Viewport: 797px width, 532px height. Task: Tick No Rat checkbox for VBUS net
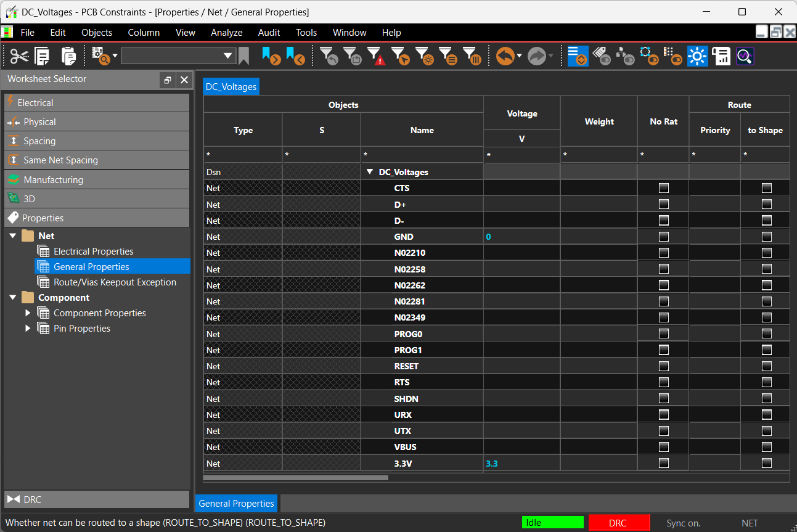coord(663,447)
